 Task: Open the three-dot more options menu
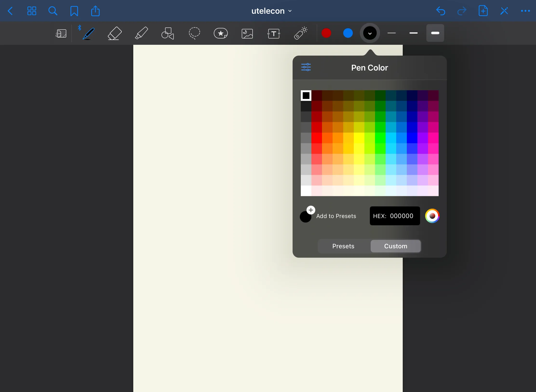click(525, 11)
